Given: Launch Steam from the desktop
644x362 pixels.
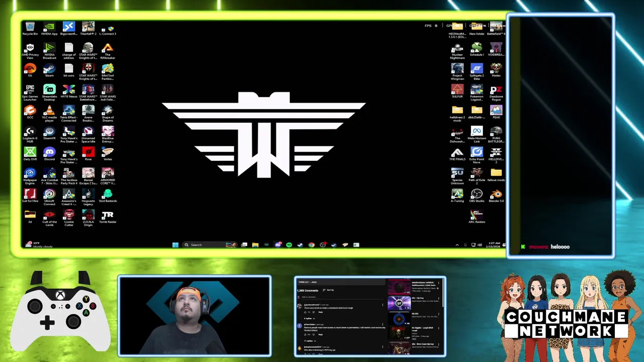Looking at the screenshot, I should point(49,70).
